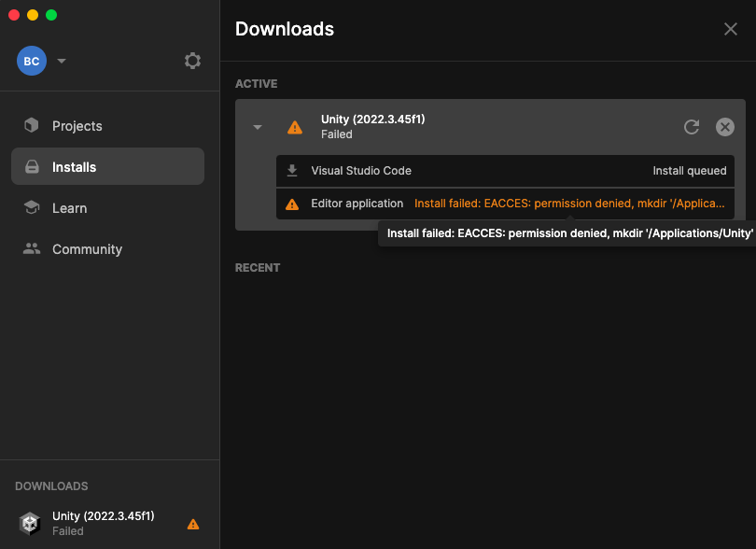Cancel the failed Unity download

pos(724,127)
